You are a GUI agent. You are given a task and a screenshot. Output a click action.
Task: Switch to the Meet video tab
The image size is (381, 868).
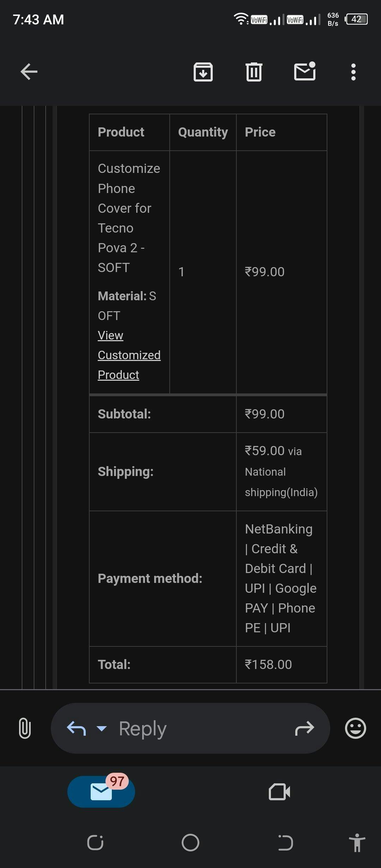(x=279, y=791)
